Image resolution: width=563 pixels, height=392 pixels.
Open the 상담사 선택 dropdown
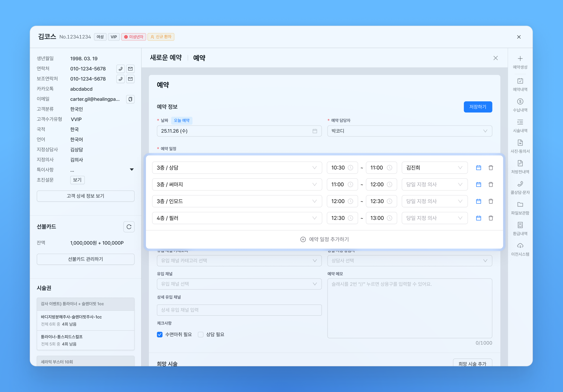tap(410, 261)
